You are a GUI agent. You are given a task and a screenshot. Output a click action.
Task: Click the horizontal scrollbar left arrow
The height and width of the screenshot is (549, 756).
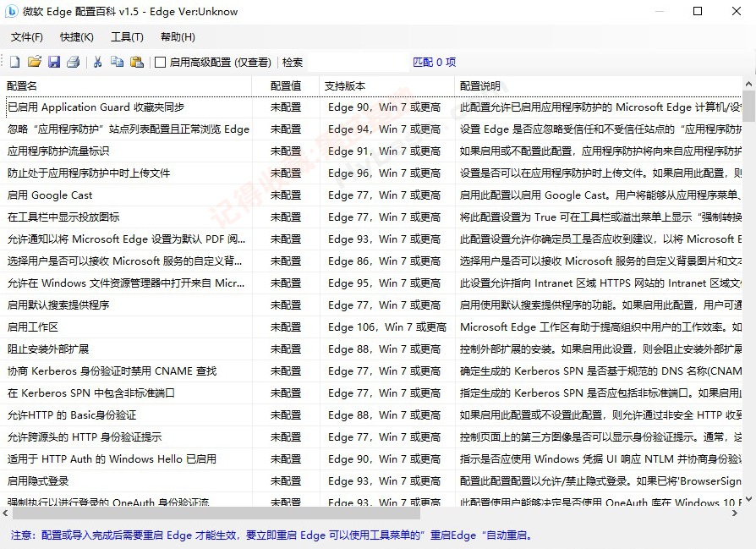click(6, 513)
